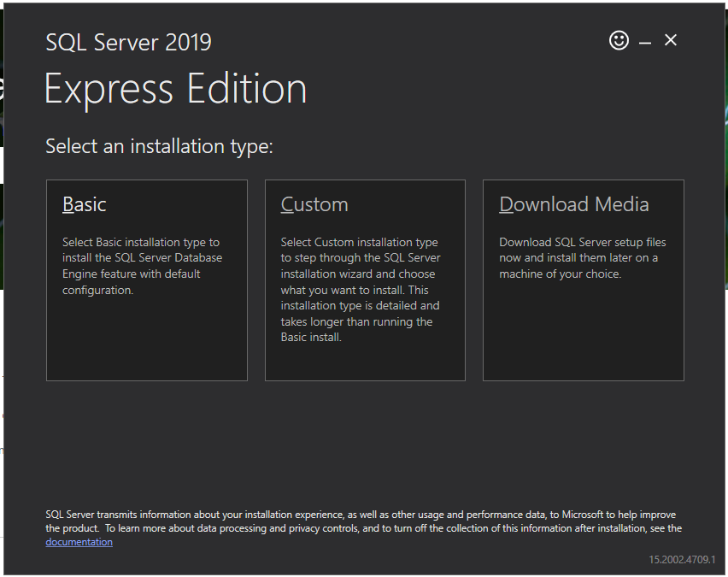Click empty title area left of smiley icon
The image size is (728, 577).
[470, 41]
